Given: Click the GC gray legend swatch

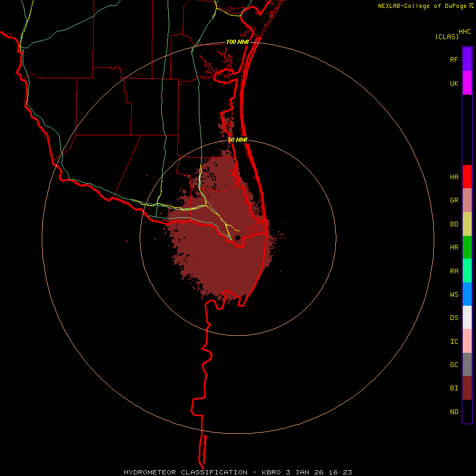Looking at the screenshot, I should click(x=467, y=364).
